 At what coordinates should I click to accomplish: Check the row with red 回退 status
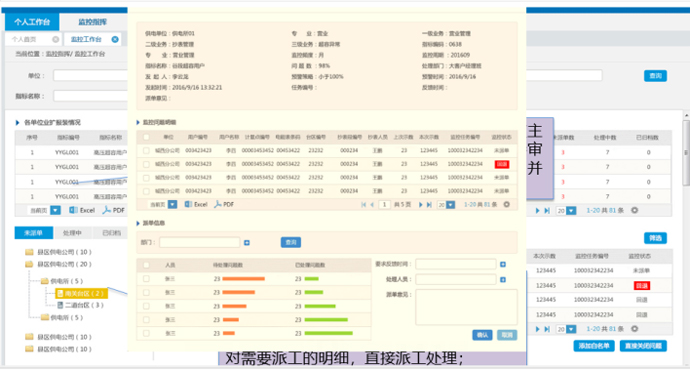pyautogui.click(x=146, y=164)
